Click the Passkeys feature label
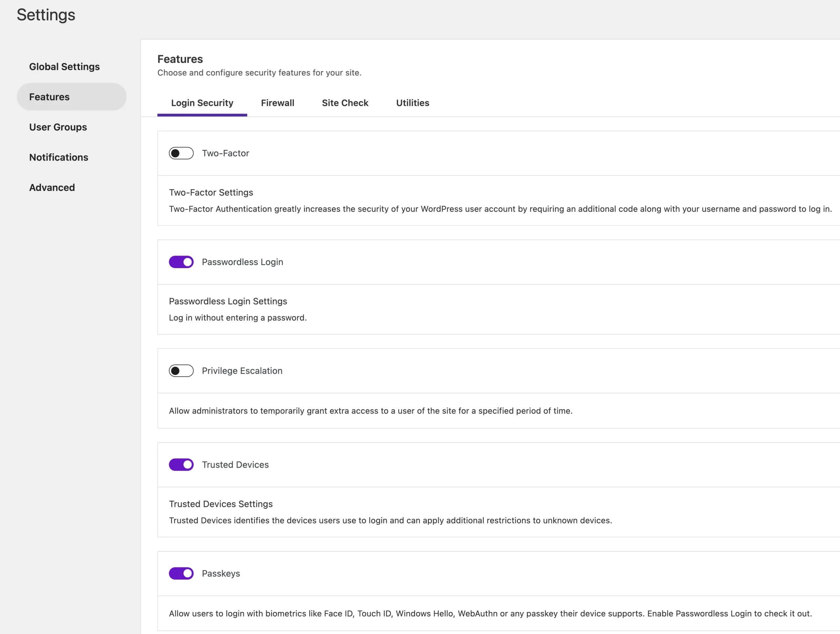Screen dimensions: 840x634 tap(220, 574)
